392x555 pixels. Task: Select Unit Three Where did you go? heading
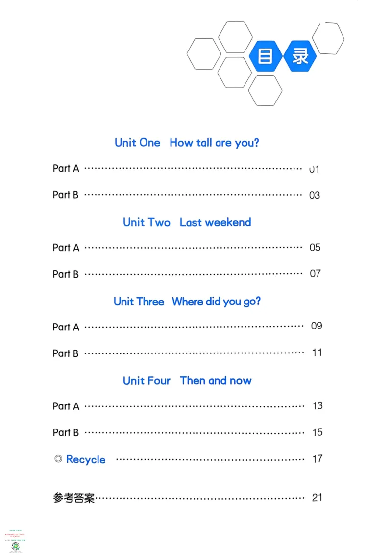(x=187, y=302)
